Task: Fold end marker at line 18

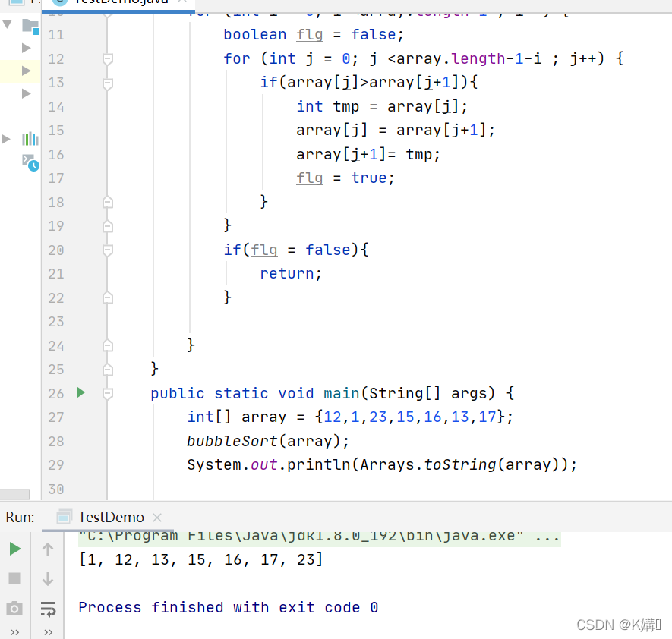Action: [108, 202]
